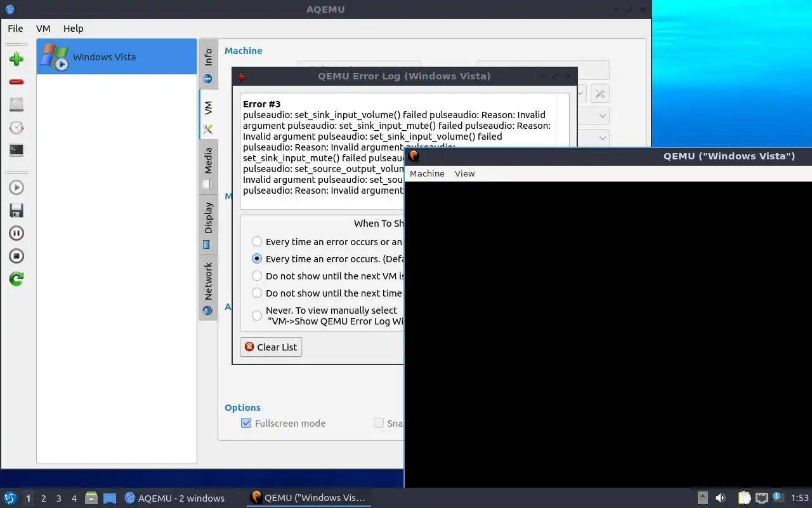812x508 pixels.
Task: Click inside the black QEMU display area
Action: (x=608, y=335)
